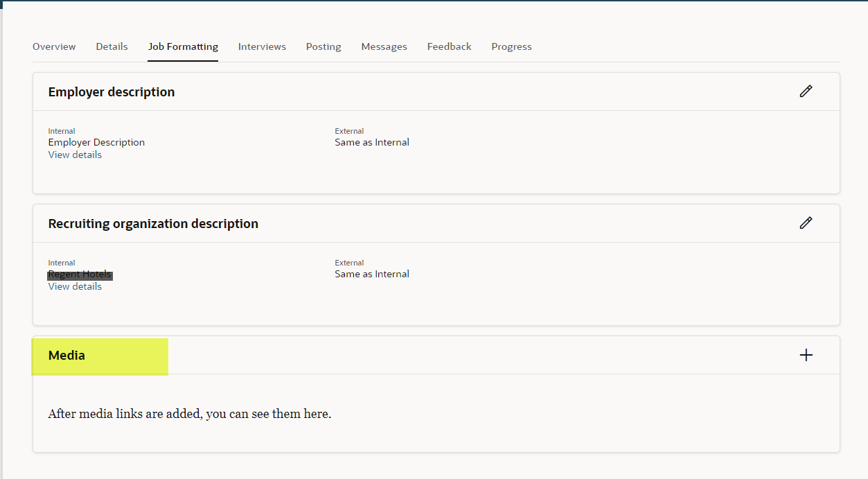The image size is (868, 479).
Task: Add media using the plus icon
Action: [x=806, y=354]
